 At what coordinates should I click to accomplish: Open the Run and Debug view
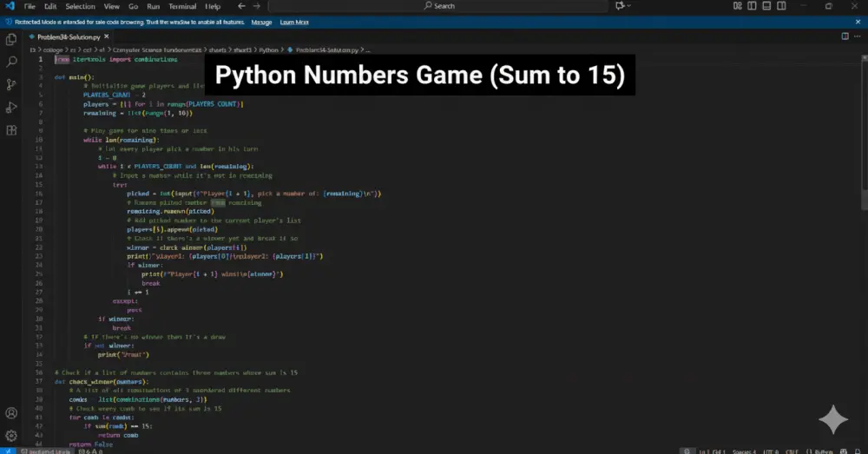11,108
